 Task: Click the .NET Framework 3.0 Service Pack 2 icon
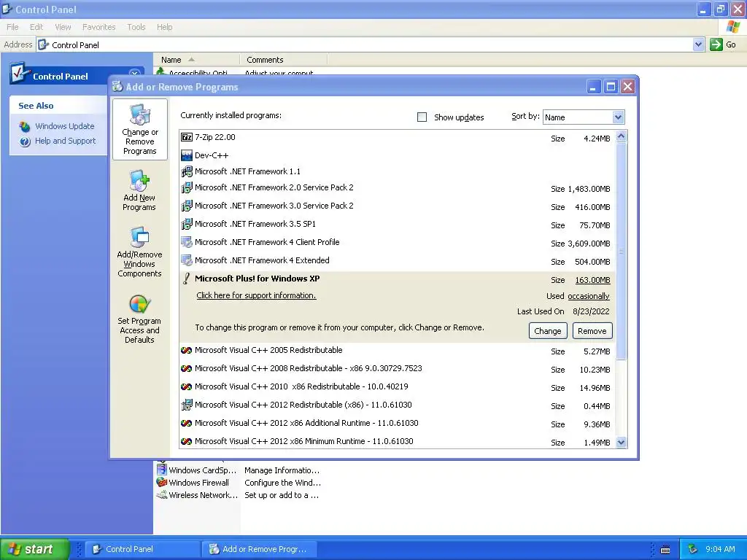click(186, 206)
